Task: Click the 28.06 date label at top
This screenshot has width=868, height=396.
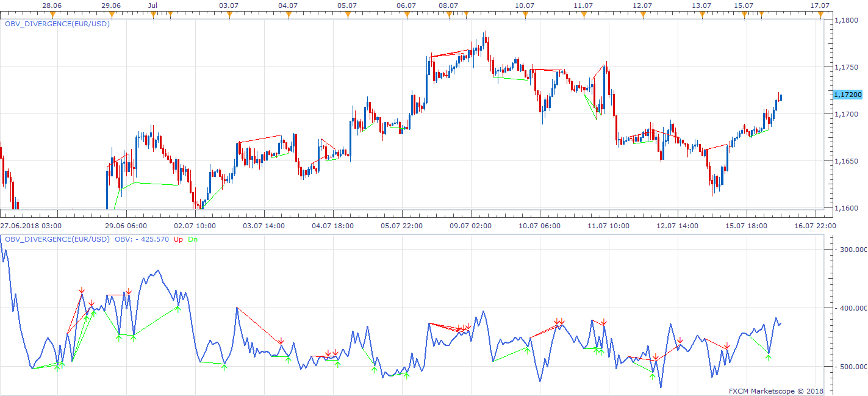Action: (52, 5)
